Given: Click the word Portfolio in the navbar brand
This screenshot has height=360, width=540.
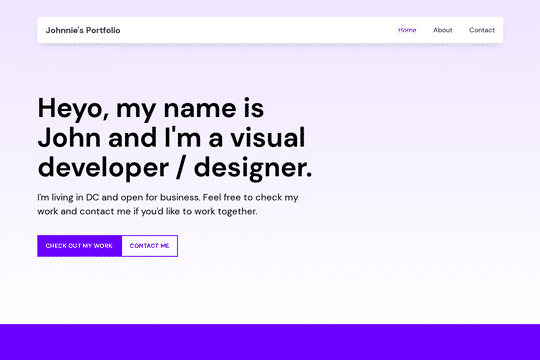Looking at the screenshot, I should 103,30.
